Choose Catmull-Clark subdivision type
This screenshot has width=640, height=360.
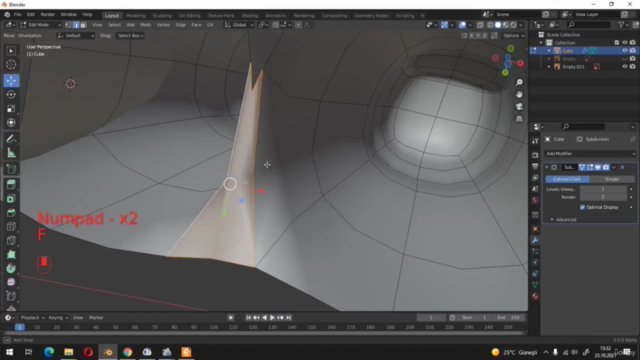(567, 179)
